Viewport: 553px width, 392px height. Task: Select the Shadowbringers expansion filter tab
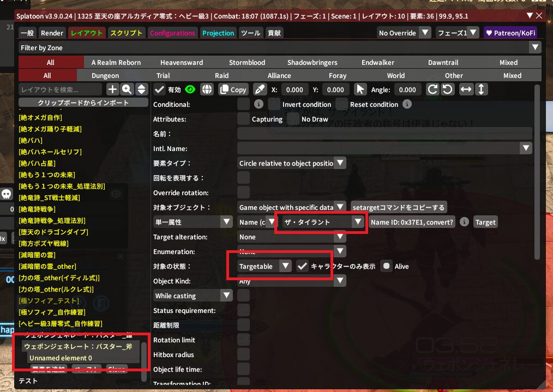coord(312,62)
